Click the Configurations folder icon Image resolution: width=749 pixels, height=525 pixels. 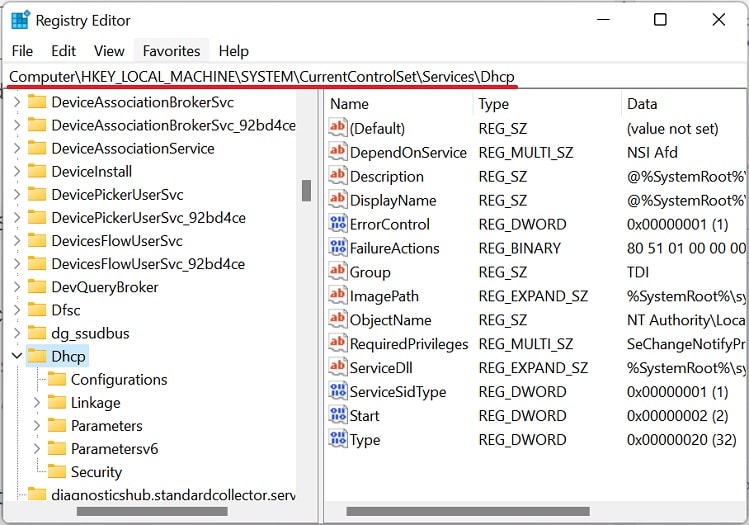click(57, 379)
